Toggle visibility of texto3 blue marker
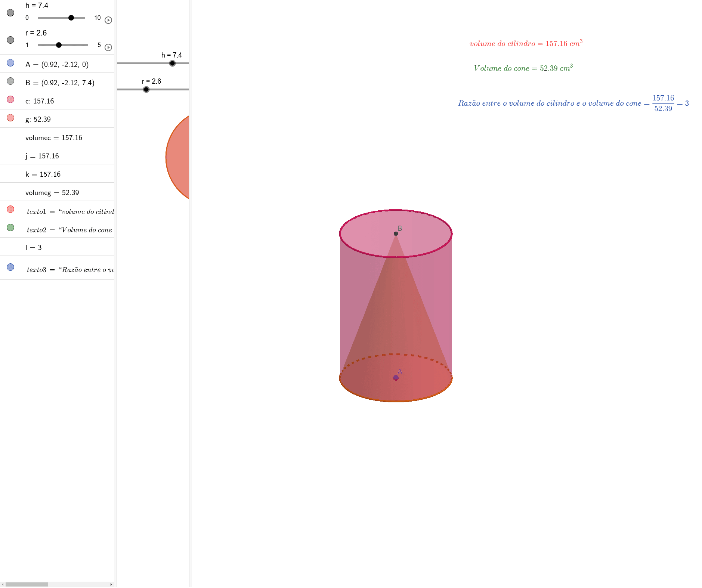Viewport: 702px width, 588px height. [x=10, y=267]
